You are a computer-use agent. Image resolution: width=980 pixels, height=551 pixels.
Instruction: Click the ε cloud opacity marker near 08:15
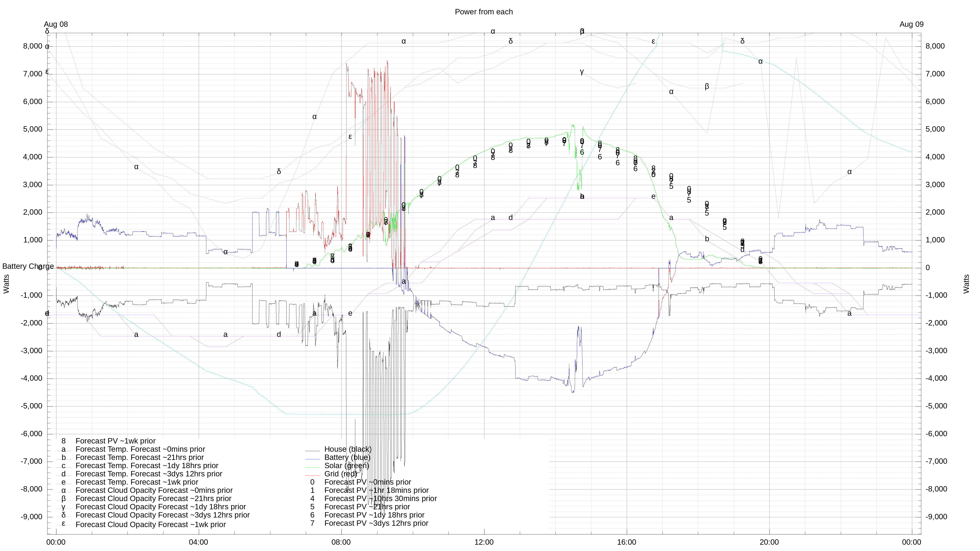[x=350, y=137]
